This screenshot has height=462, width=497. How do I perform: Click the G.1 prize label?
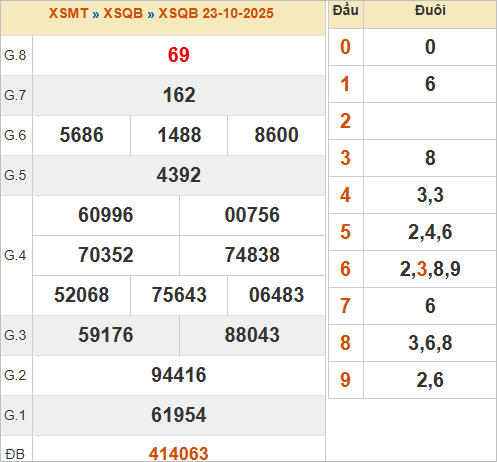point(15,415)
